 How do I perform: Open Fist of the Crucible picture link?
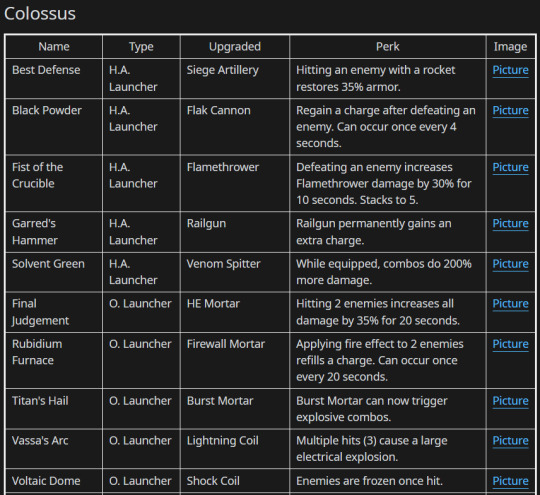pyautogui.click(x=510, y=167)
